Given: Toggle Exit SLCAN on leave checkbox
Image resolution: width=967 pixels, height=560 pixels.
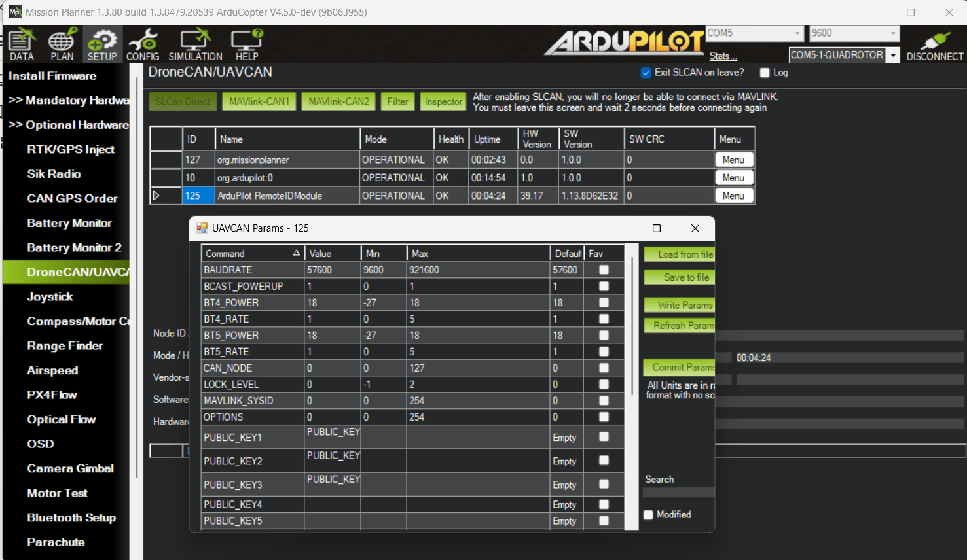Looking at the screenshot, I should pos(646,73).
